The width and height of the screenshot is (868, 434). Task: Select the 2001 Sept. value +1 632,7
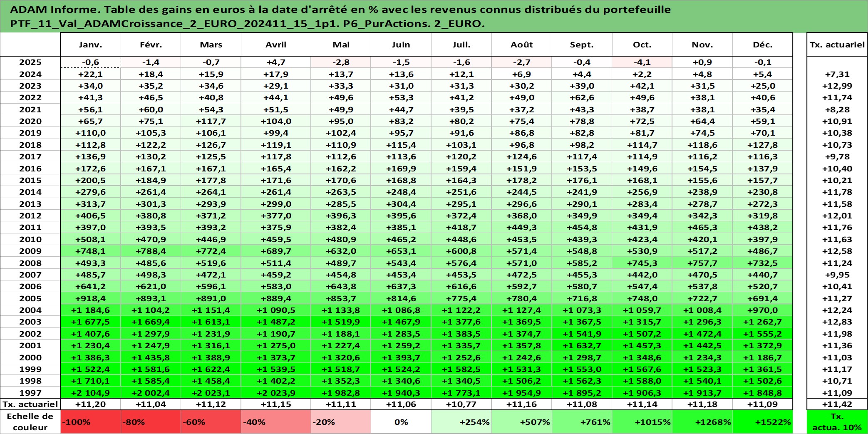[582, 345]
